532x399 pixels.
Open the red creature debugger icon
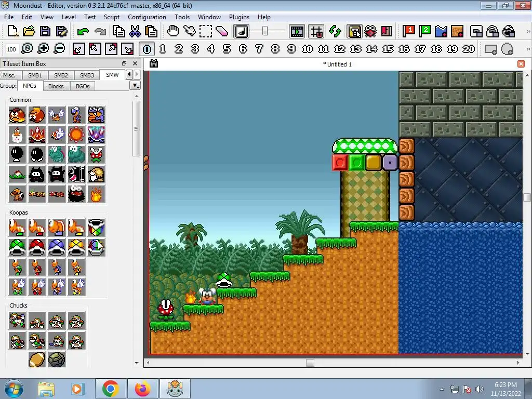click(x=370, y=31)
